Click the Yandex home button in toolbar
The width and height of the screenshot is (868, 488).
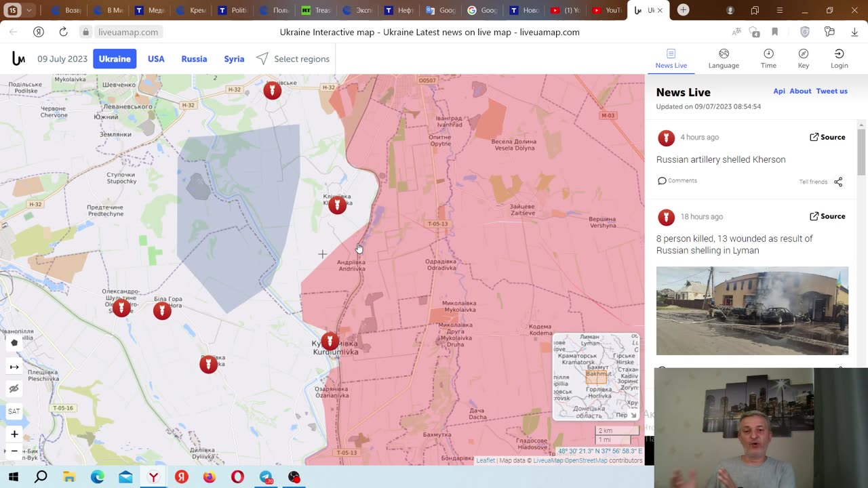point(39,32)
